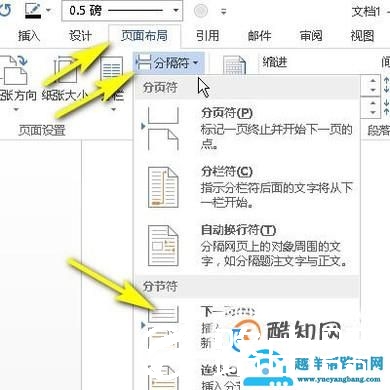Click the 纸张方向 orientation icon

click(14, 71)
